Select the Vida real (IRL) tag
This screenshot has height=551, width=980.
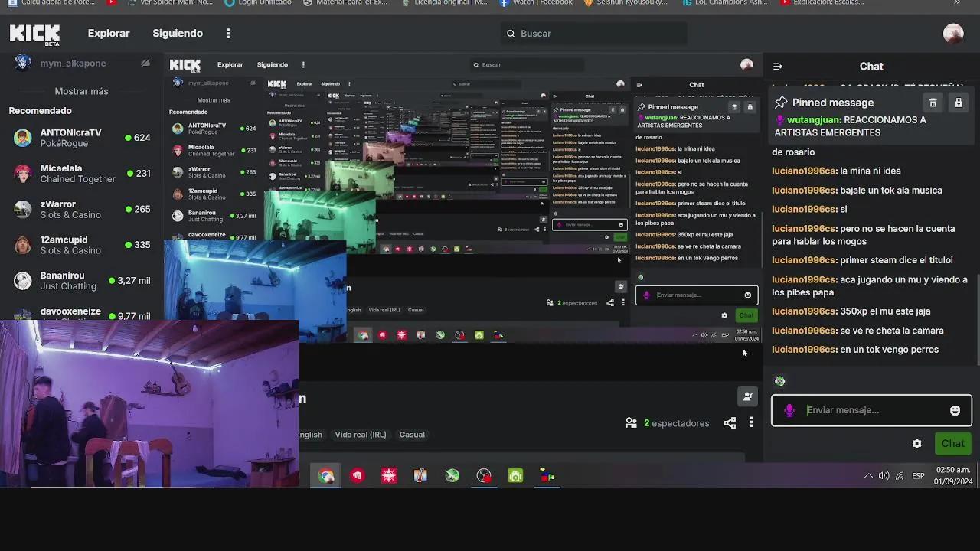point(361,435)
